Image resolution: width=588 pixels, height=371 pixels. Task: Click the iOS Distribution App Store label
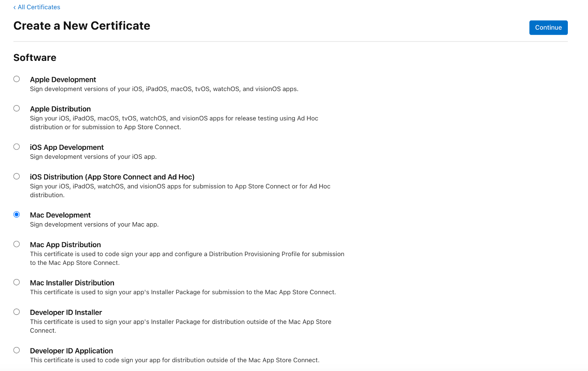[112, 177]
